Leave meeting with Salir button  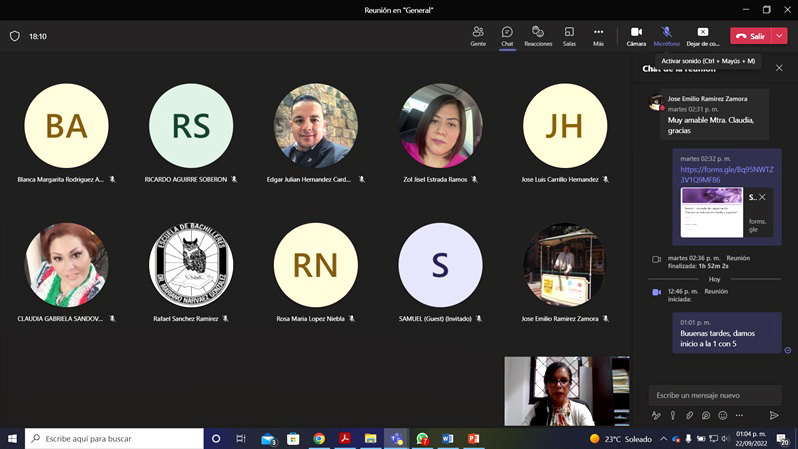[750, 36]
